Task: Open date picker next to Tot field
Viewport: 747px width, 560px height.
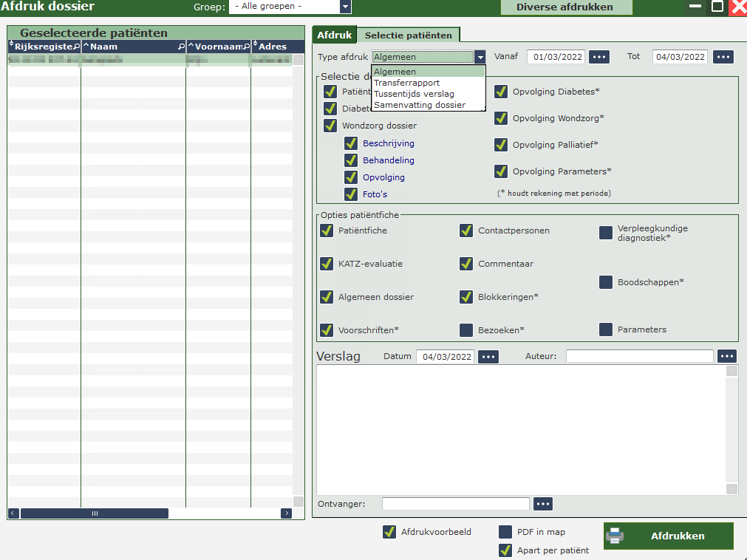Action: tap(723, 57)
